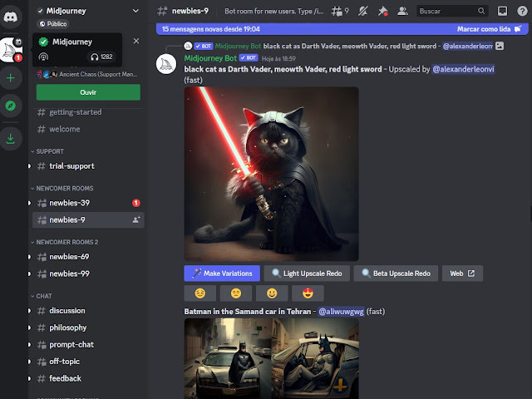Image resolution: width=532 pixels, height=399 pixels.
Task: React with the heart-eyes emoji
Action: [x=308, y=293]
